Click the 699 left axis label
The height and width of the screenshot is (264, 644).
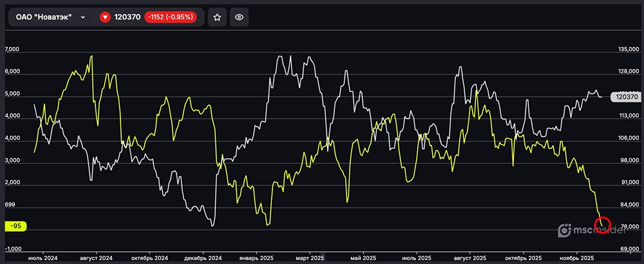coord(10,205)
